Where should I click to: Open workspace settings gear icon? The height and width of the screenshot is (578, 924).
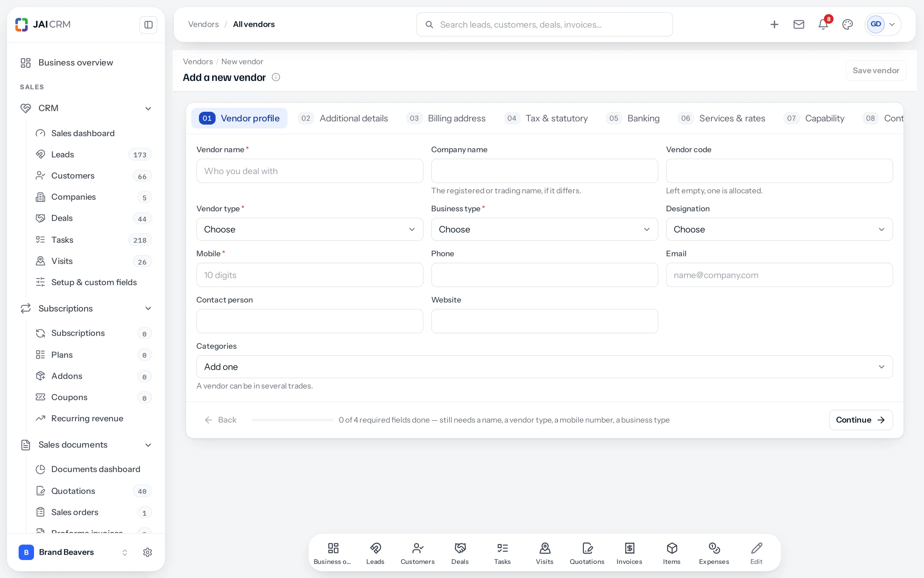click(147, 552)
